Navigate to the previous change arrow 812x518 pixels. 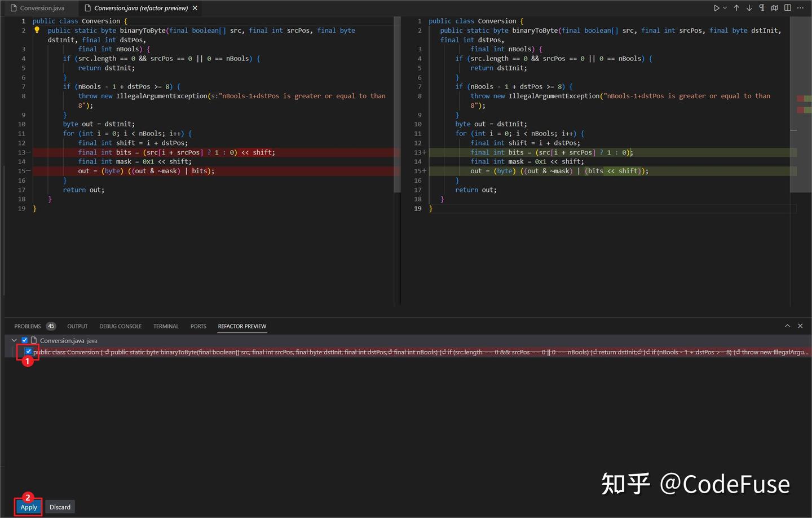pos(738,8)
